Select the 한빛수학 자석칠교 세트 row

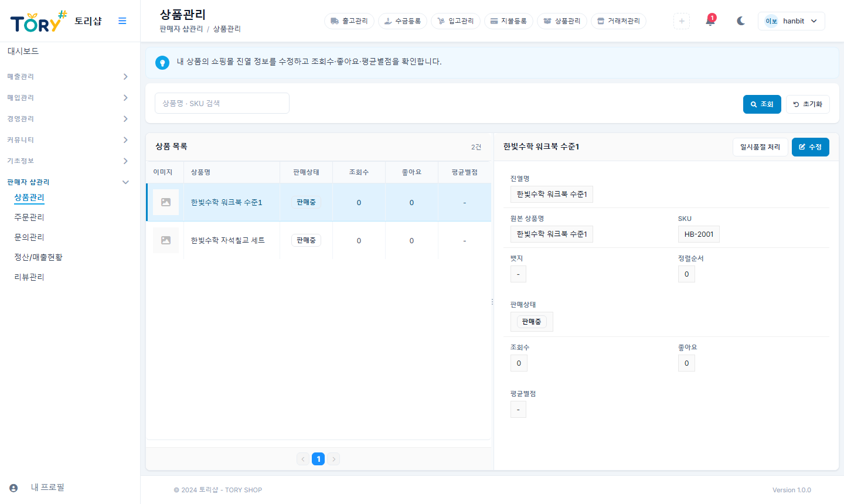point(319,240)
